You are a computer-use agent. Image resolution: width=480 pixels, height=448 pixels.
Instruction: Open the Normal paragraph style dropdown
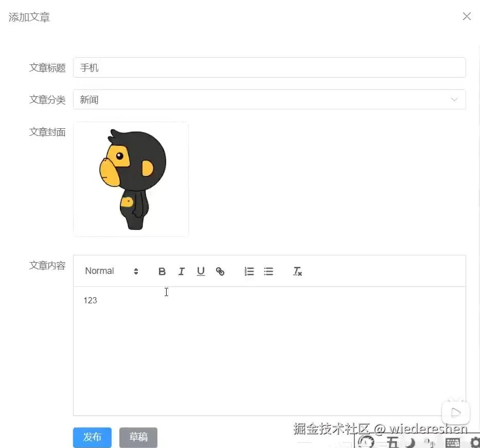99,271
